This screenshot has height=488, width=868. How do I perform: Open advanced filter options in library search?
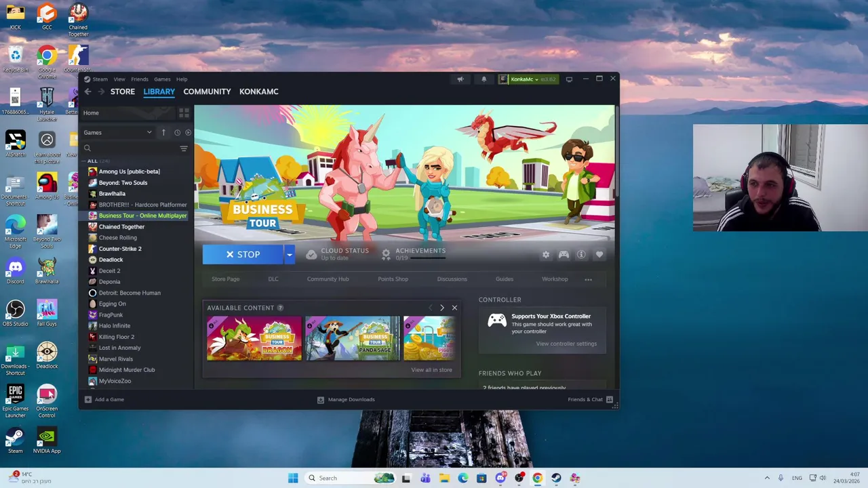pos(184,148)
